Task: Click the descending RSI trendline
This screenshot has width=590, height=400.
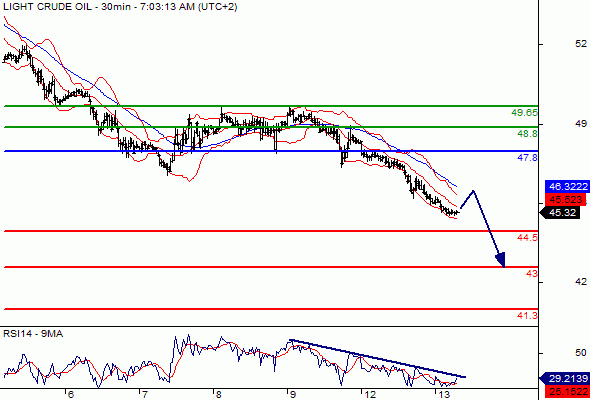Action: pyautogui.click(x=377, y=358)
